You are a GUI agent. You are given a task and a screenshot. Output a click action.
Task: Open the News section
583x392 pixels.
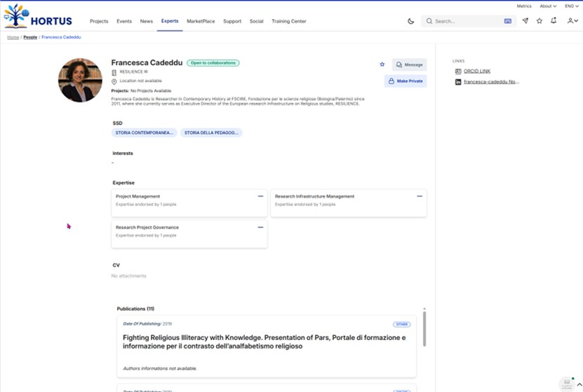(147, 21)
